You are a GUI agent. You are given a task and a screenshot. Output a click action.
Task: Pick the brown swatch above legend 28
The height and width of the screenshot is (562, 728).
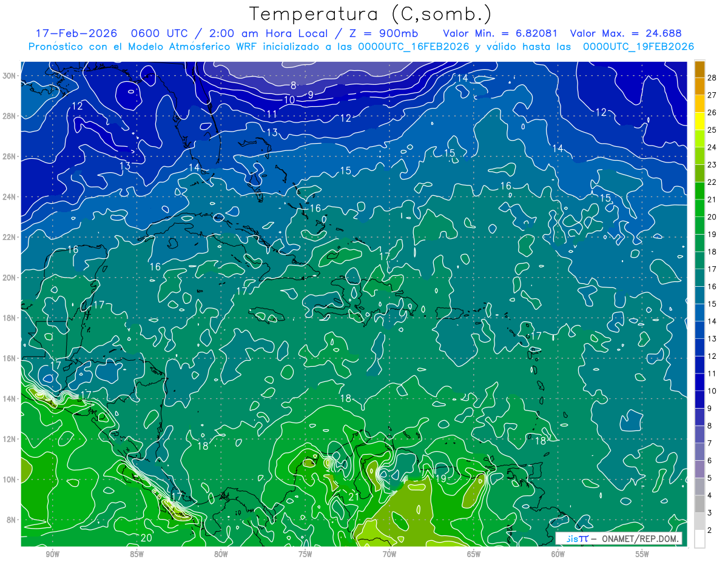[x=699, y=69]
